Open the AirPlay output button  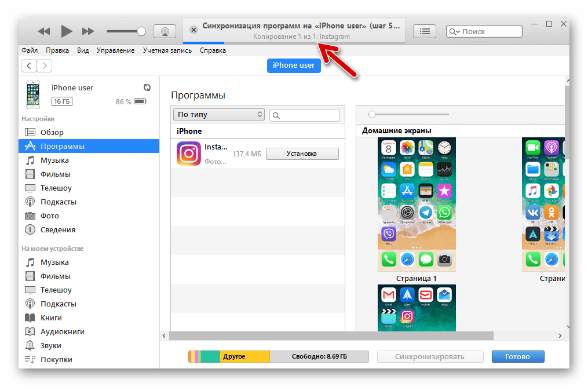point(165,31)
